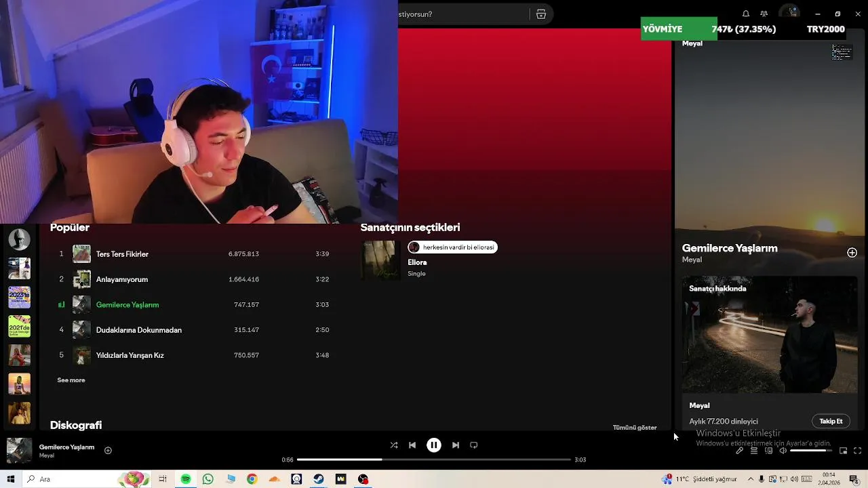
Task: Click Ters Ters Fikirler album thumbnail
Action: [x=81, y=254]
